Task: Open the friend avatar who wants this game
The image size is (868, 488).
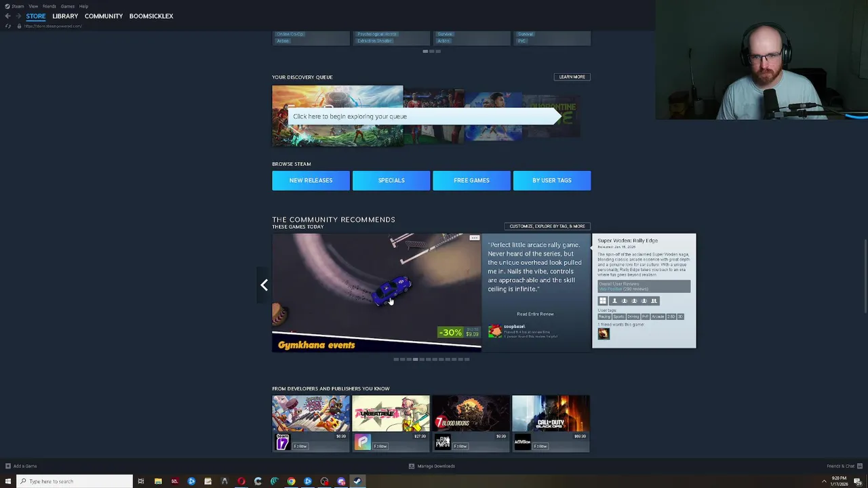Action: 604,333
